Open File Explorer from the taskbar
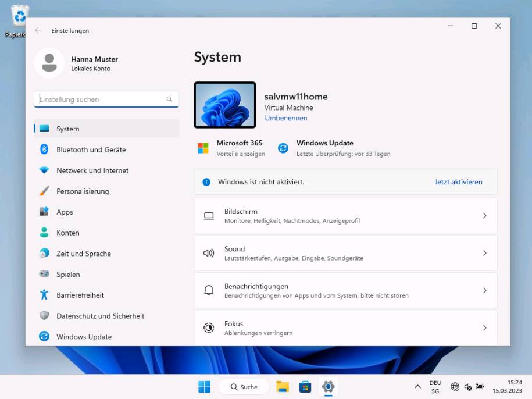Screen dimensions: 532x399 click(283, 387)
